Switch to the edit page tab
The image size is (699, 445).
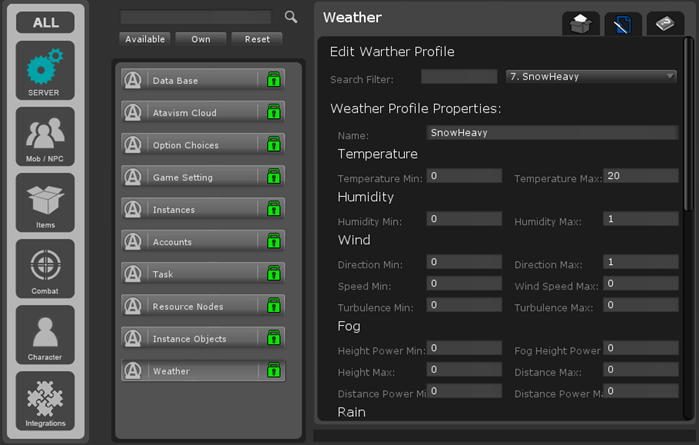click(622, 24)
